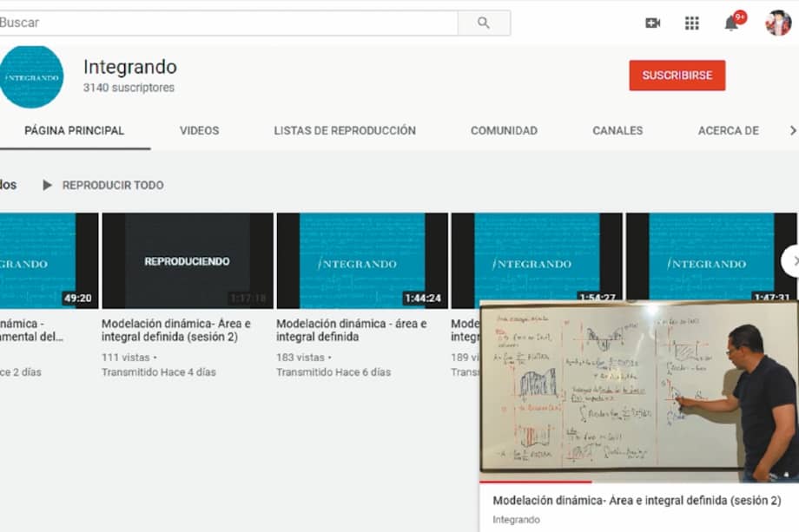Click the search magnifier icon
Image resolution: width=799 pixels, height=532 pixels.
(483, 22)
